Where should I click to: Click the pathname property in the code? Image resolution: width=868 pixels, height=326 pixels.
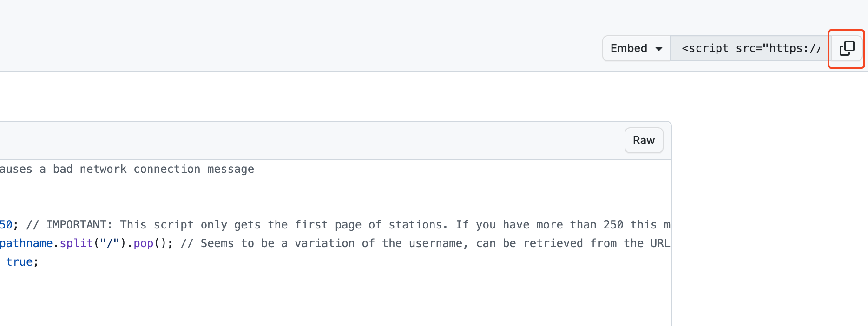tap(26, 243)
